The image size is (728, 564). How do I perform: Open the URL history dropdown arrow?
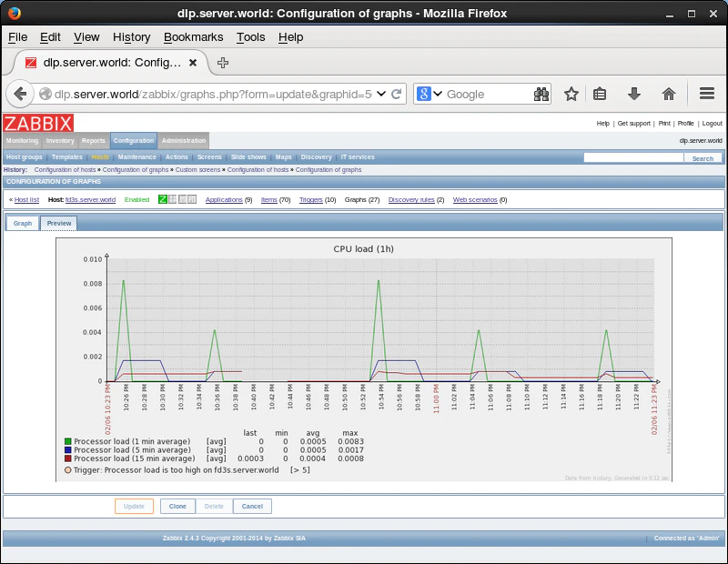click(381, 94)
